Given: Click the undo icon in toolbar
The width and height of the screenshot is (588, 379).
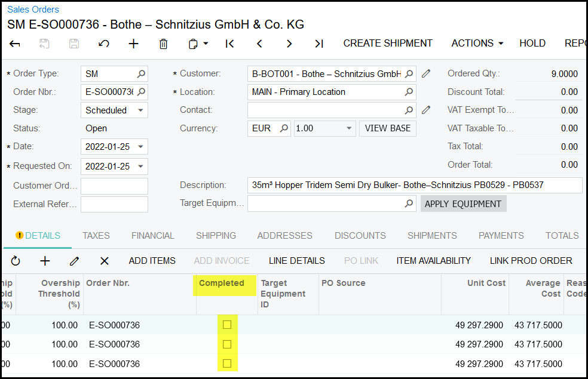Looking at the screenshot, I should pos(103,44).
